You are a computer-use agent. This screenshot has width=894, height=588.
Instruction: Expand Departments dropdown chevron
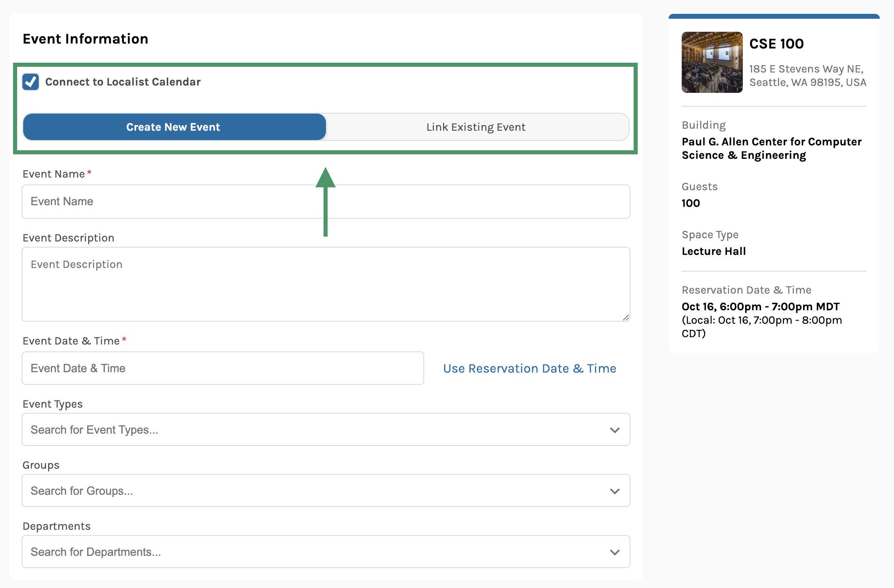(x=614, y=552)
